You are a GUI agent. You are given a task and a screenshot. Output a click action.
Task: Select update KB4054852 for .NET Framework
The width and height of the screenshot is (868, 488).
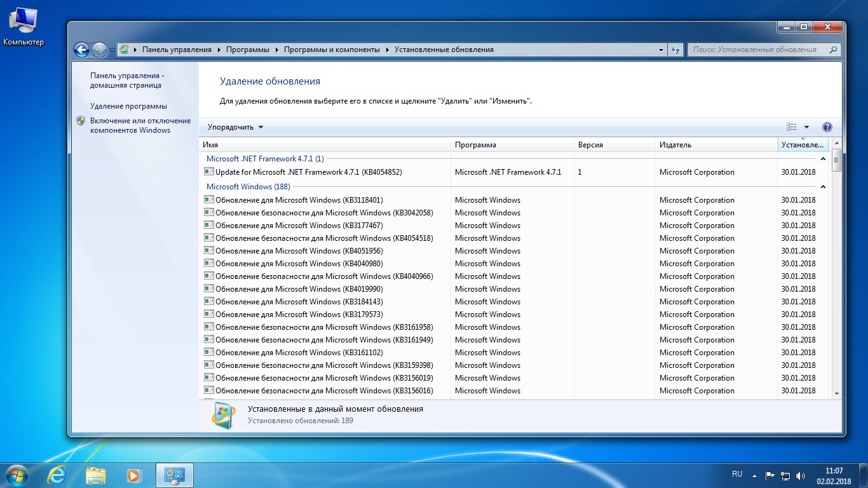pyautogui.click(x=308, y=172)
